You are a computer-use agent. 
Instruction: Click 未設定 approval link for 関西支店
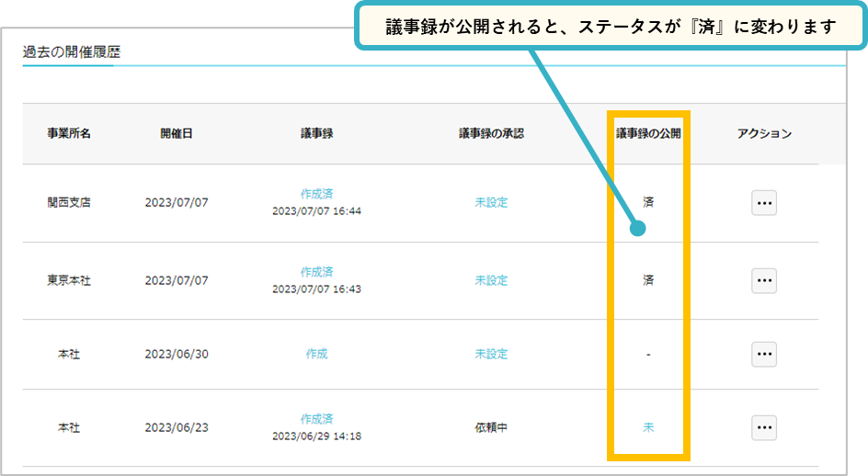[491, 202]
